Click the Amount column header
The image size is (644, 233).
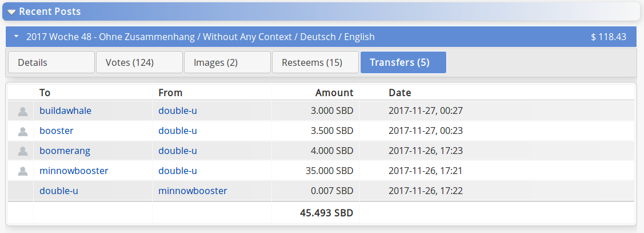click(x=334, y=93)
